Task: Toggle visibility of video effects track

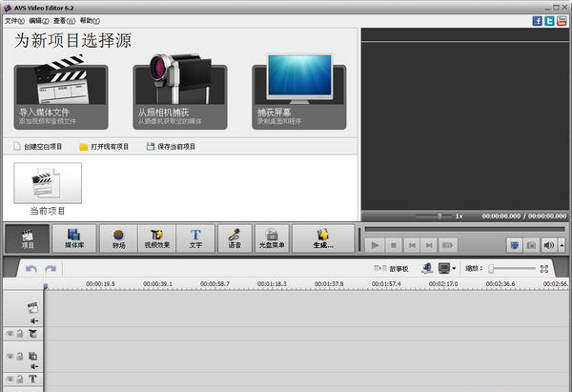Action: pos(10,333)
